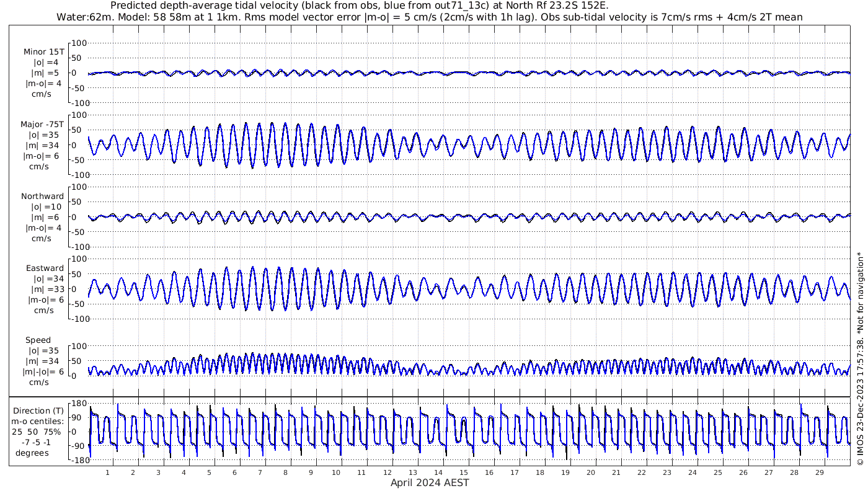
Task: Click x-axis day tick label '20'
Action: 591,472
